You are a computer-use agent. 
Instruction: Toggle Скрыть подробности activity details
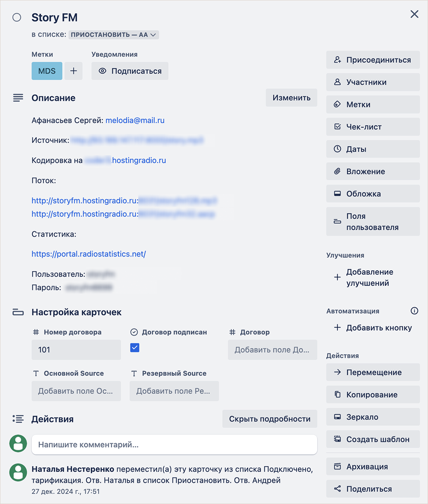(x=270, y=419)
